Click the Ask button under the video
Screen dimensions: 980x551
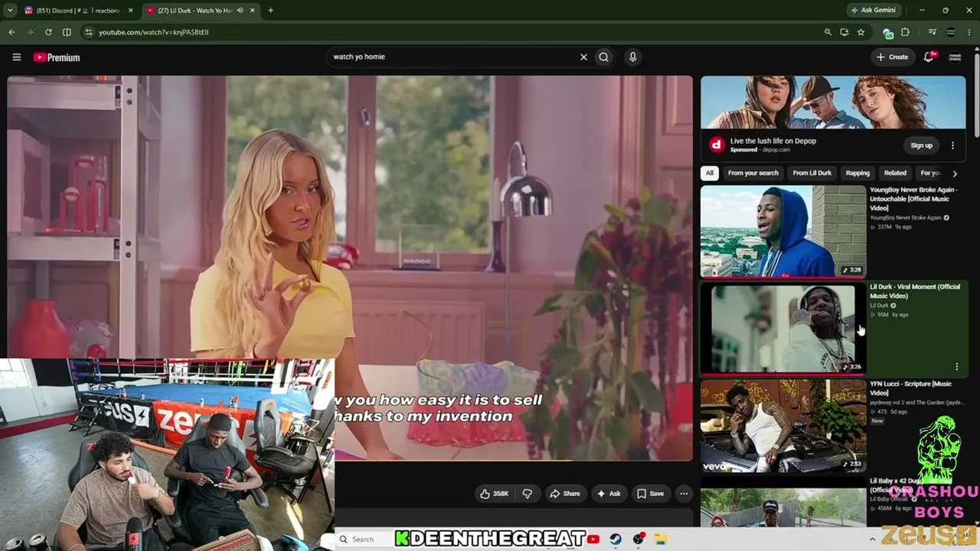[x=609, y=494]
